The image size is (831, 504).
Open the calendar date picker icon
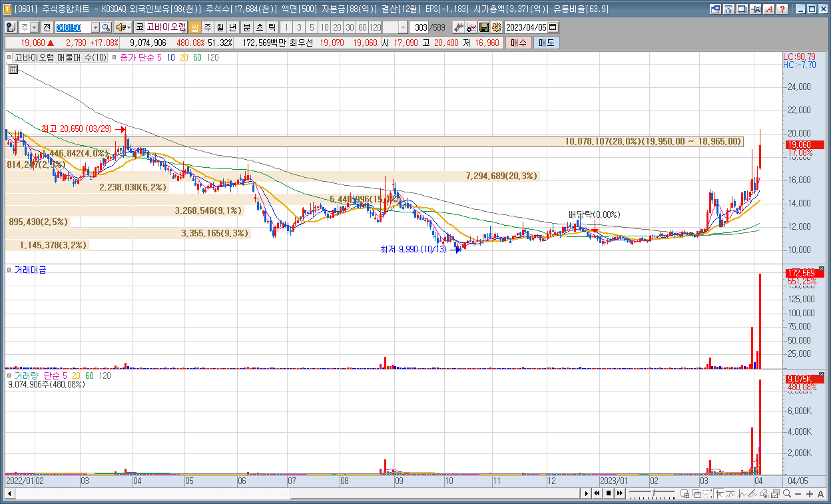(x=553, y=27)
